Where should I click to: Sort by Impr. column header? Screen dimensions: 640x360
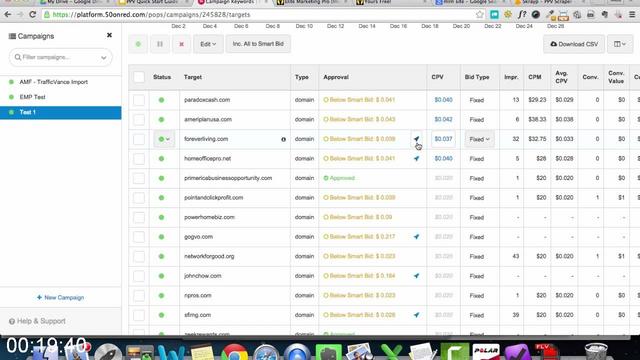coord(511,77)
